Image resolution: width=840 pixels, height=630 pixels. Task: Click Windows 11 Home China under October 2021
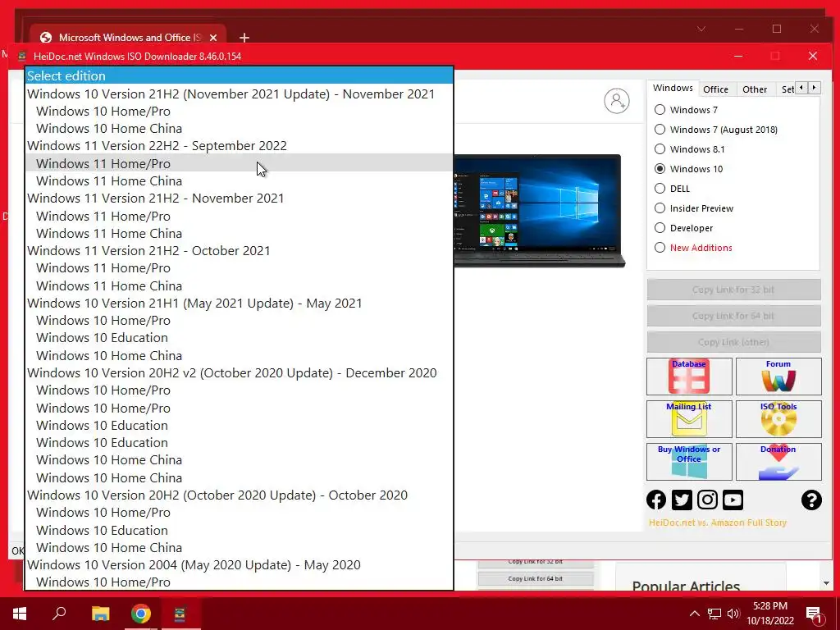click(239, 285)
